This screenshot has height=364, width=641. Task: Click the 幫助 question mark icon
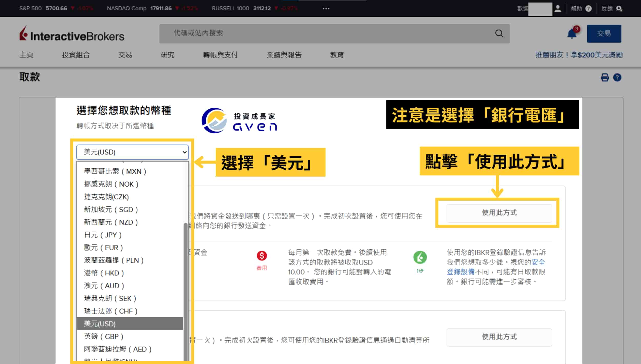tap(589, 8)
